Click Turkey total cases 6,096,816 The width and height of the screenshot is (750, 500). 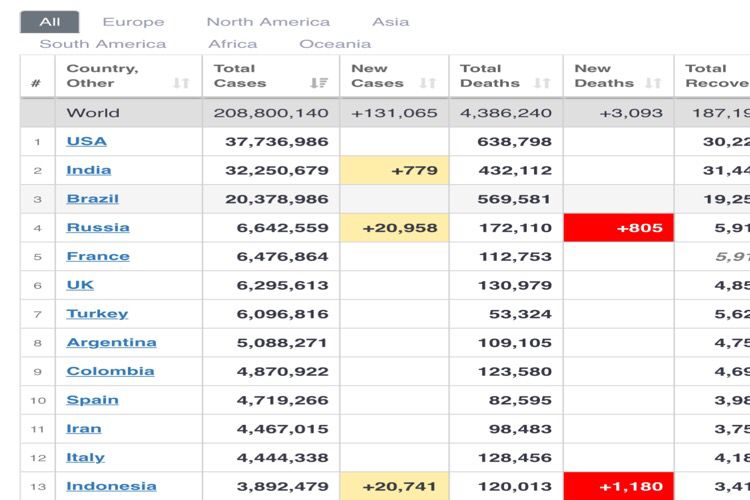coord(283,314)
